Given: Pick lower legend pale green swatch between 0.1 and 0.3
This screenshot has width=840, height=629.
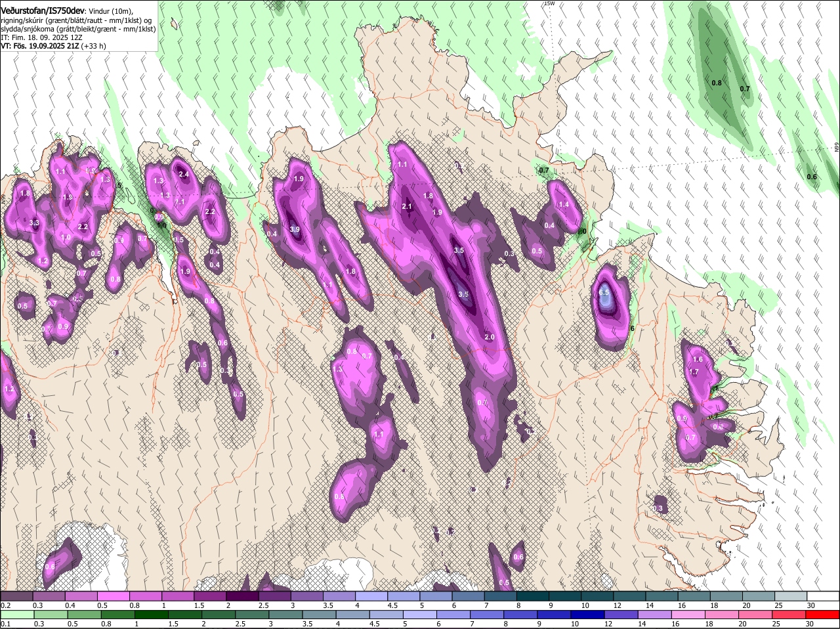Looking at the screenshot, I should click(x=16, y=615).
